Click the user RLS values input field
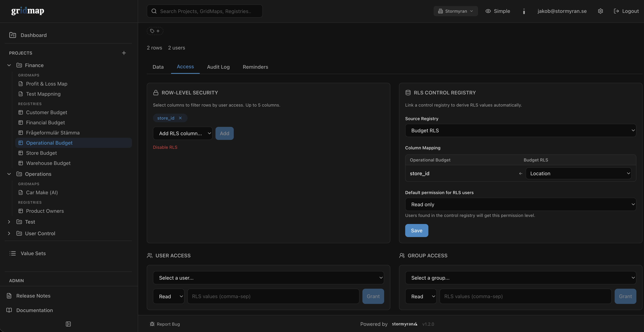Screen dimensions: 644x332 pyautogui.click(x=273, y=296)
